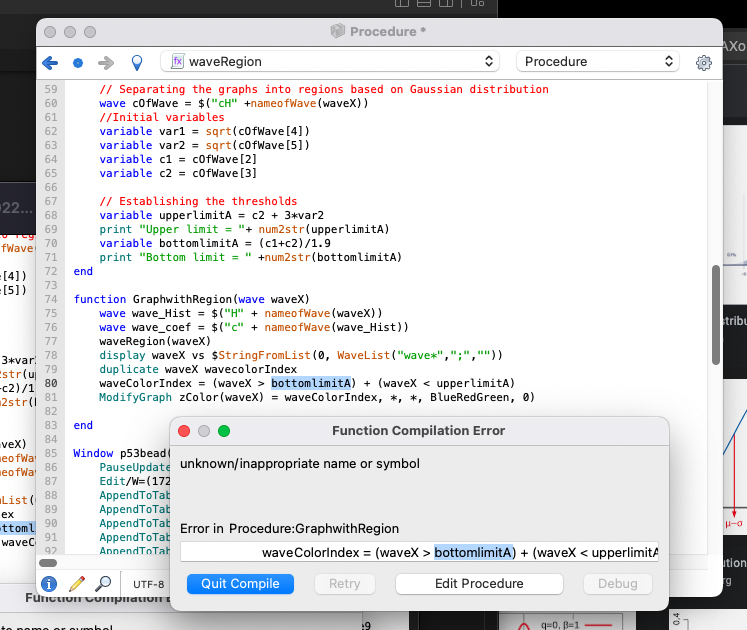Click 'waveRegion(waveX)' call on line 77
Screen dimensions: 747x630
(x=155, y=341)
